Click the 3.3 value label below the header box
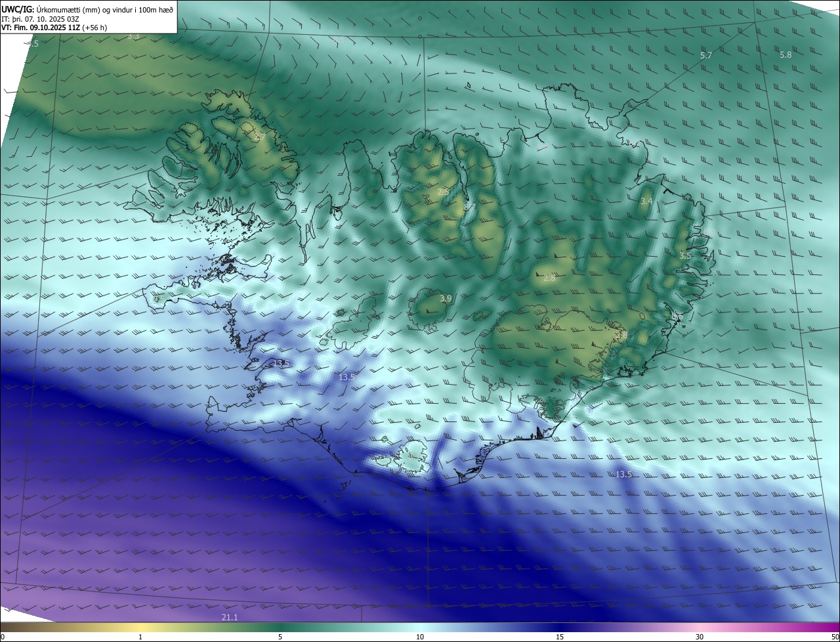Viewport: 840px width, 642px height. tap(133, 37)
